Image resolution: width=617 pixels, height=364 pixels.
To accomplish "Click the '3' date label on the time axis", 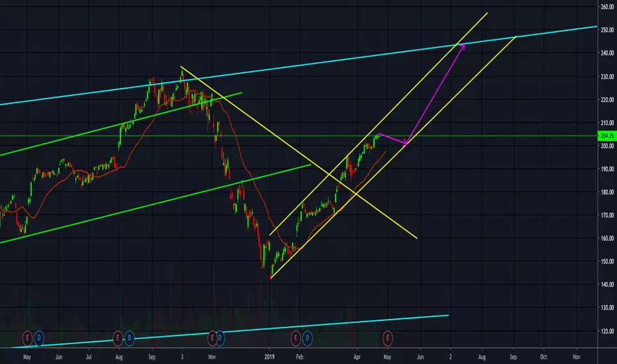I will (x=182, y=357).
